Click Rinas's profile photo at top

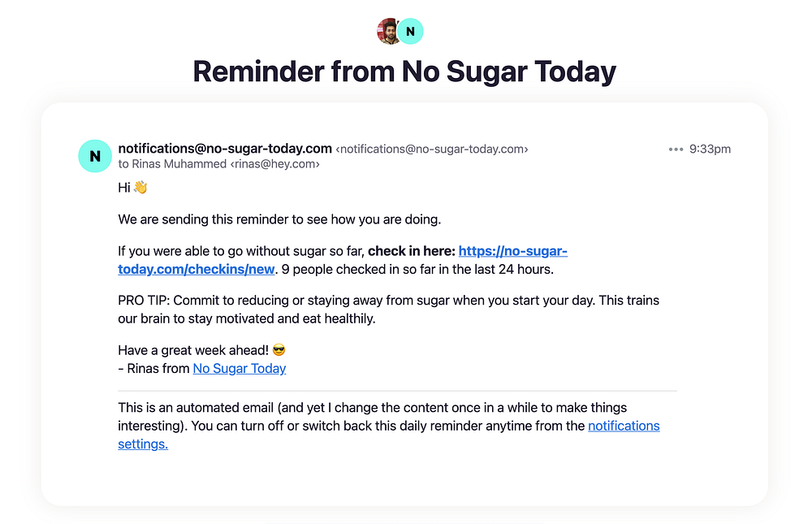click(389, 32)
